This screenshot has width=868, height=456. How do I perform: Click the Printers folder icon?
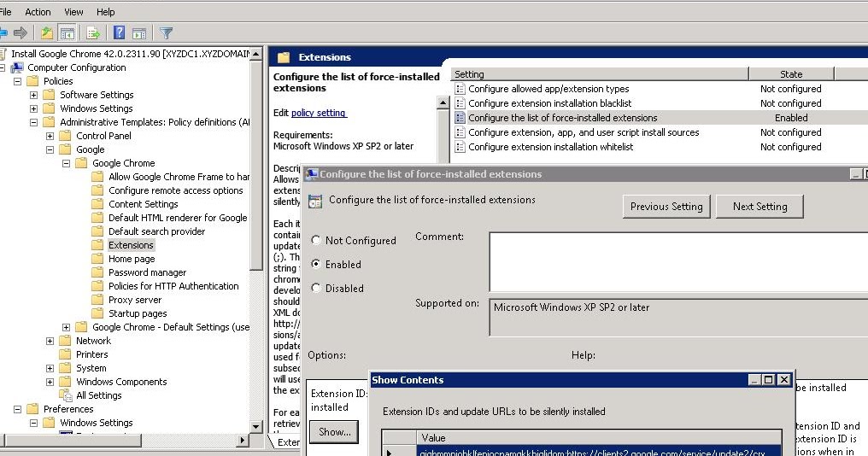(x=66, y=354)
